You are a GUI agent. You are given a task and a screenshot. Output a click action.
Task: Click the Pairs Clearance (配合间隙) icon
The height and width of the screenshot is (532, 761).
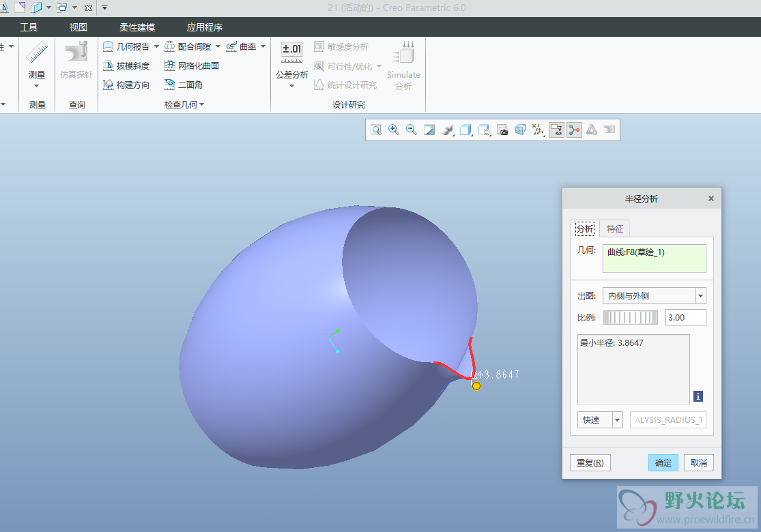tap(169, 46)
